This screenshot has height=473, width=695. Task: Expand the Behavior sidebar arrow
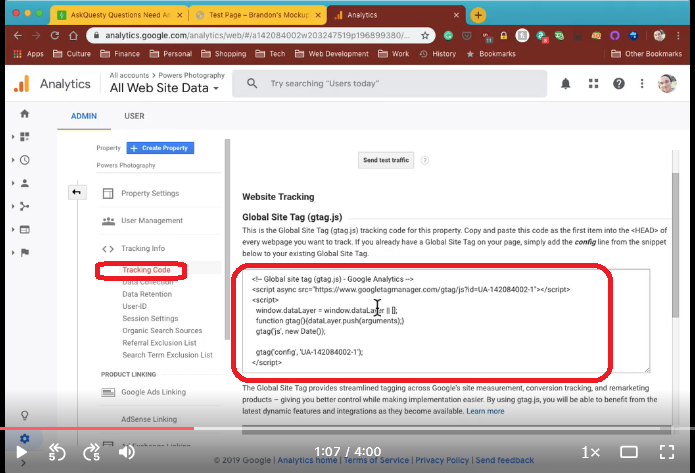point(13,229)
